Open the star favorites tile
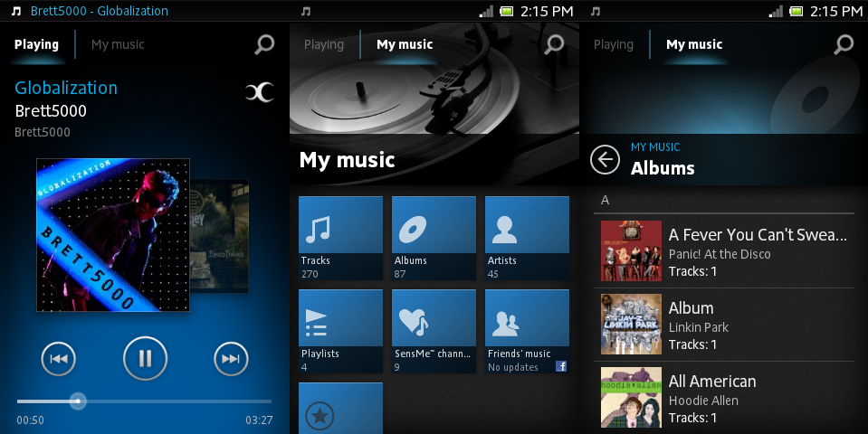 pyautogui.click(x=340, y=408)
